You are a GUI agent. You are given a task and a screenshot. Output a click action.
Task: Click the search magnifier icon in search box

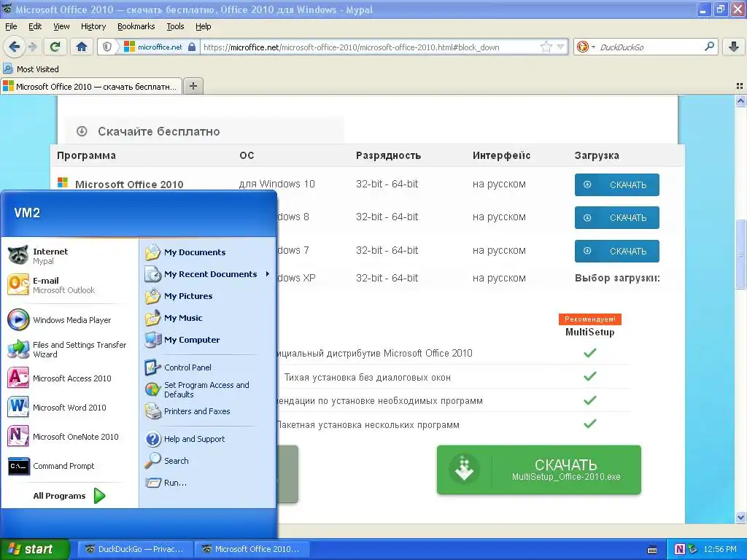[x=709, y=47]
